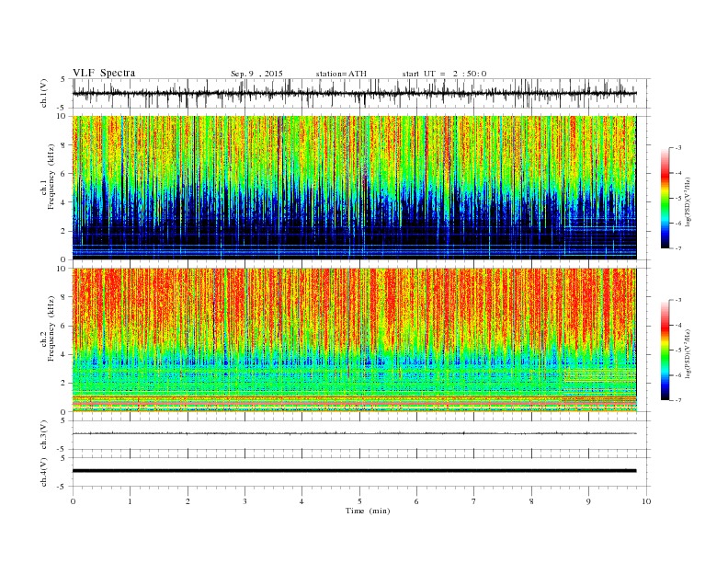Click the time axis tick label "10"
This screenshot has width=728, height=563.
tap(646, 501)
